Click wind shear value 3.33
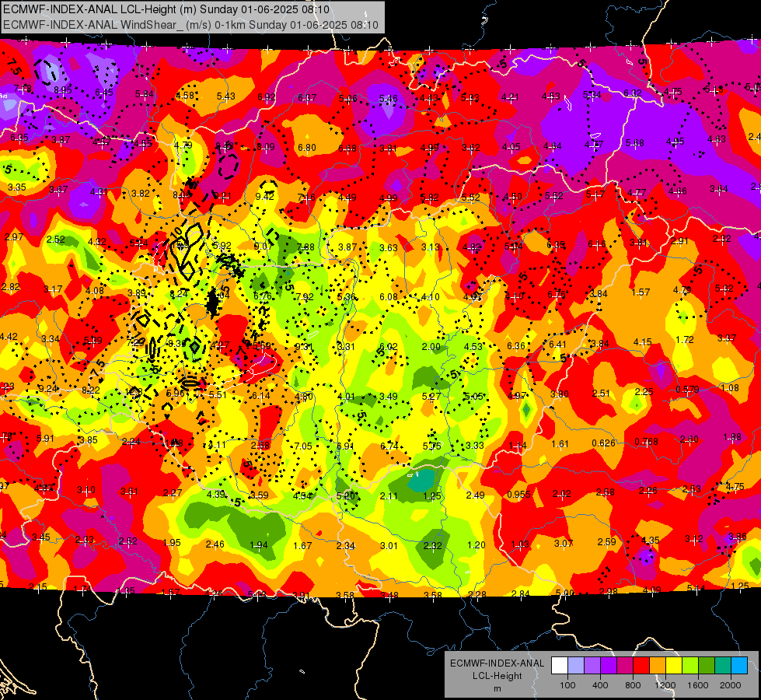Image resolution: width=761 pixels, height=700 pixels. [475, 445]
